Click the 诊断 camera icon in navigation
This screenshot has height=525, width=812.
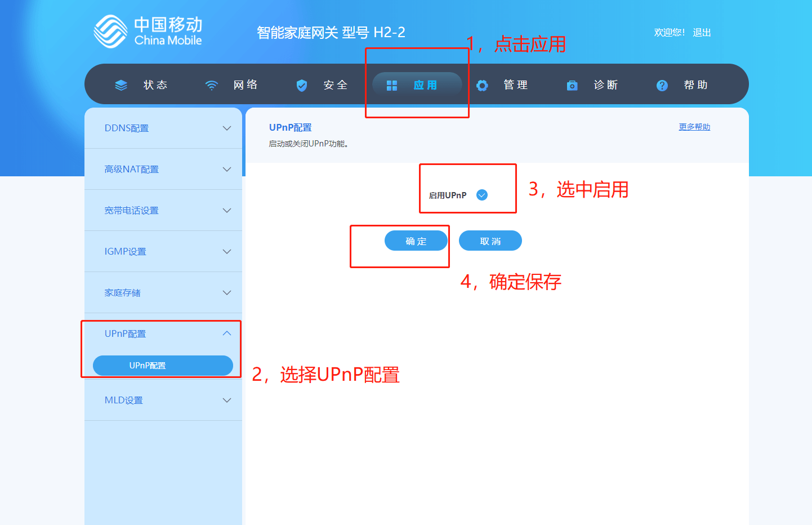(x=572, y=84)
